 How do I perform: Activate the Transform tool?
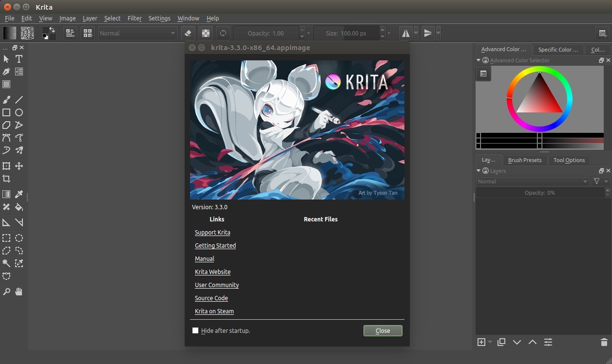[x=6, y=166]
